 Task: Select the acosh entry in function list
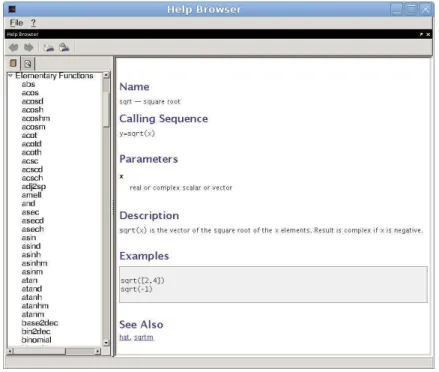tap(32, 110)
